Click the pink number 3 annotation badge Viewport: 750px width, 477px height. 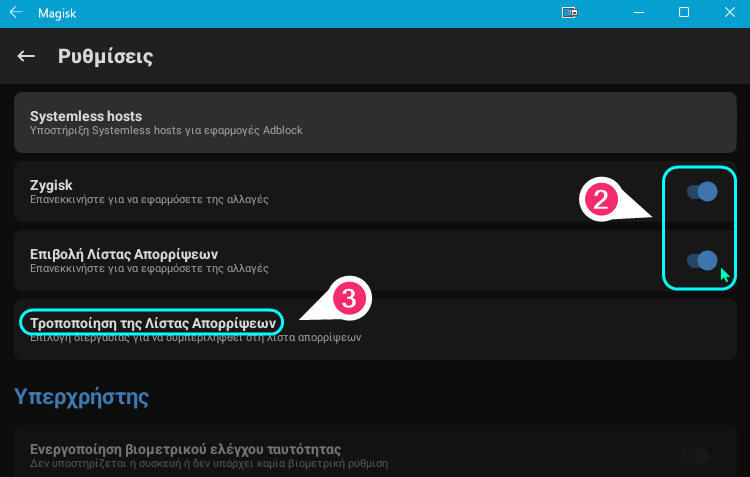(x=349, y=299)
